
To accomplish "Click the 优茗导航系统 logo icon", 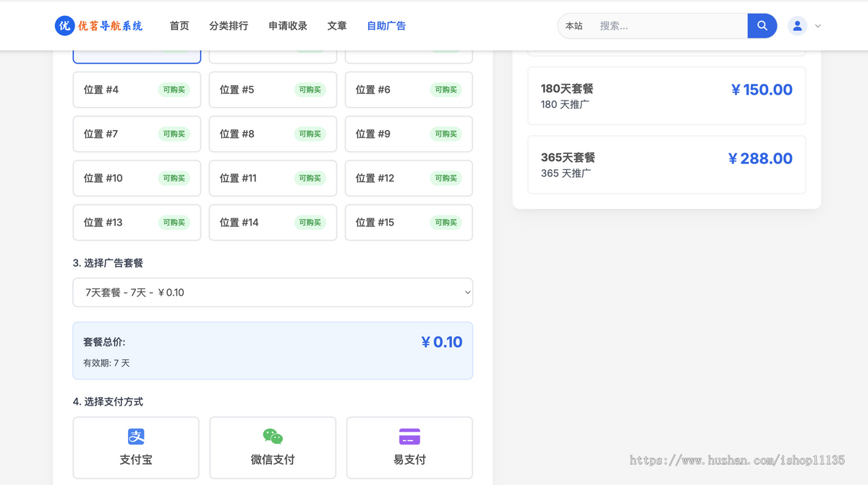I will (65, 26).
